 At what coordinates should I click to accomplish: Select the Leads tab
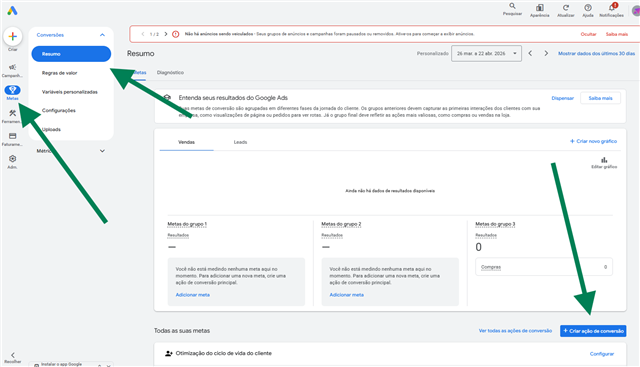pyautogui.click(x=240, y=142)
